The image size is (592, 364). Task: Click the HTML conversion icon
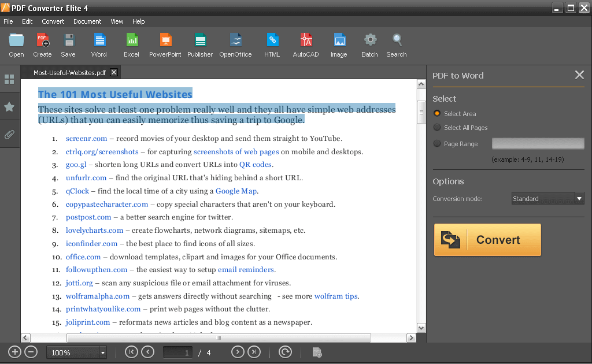(272, 45)
